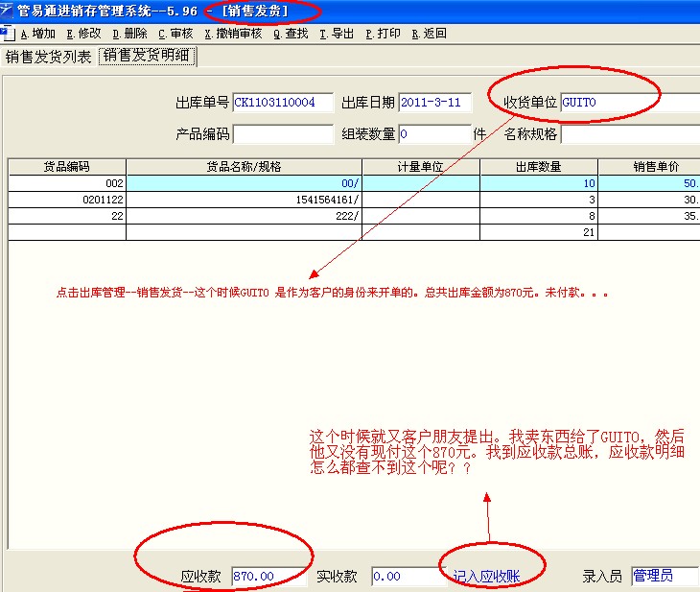Choose E.修改 to edit the record
Screen dimensions: 700x592
[x=84, y=34]
